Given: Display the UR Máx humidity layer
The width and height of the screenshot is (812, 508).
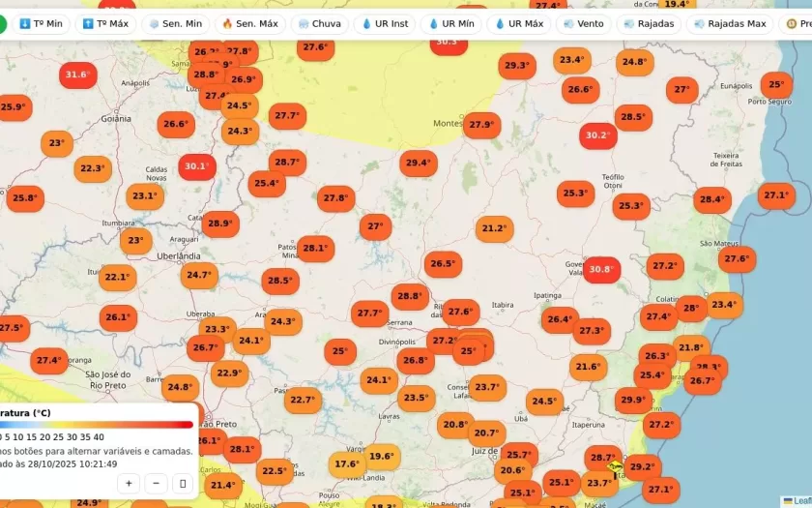Looking at the screenshot, I should click(x=518, y=23).
